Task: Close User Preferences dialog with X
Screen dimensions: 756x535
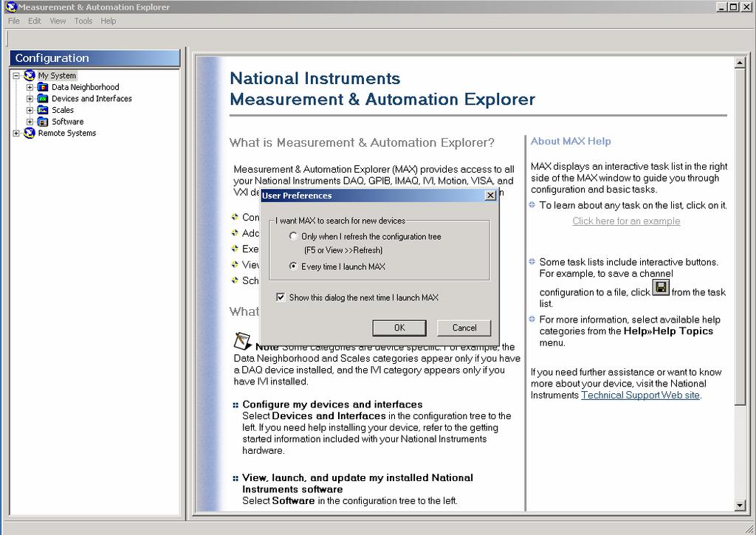Action: (490, 196)
